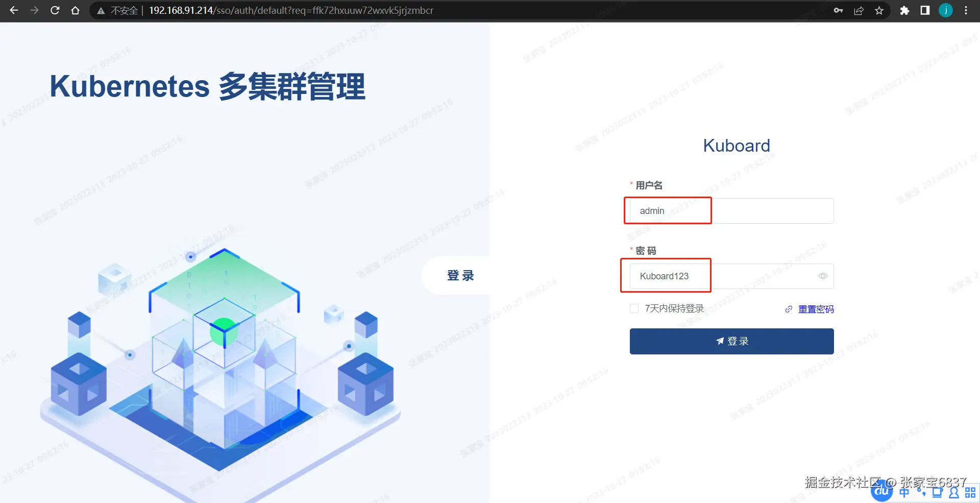Reload the Kuboard login page
The width and height of the screenshot is (980, 503).
(x=55, y=10)
